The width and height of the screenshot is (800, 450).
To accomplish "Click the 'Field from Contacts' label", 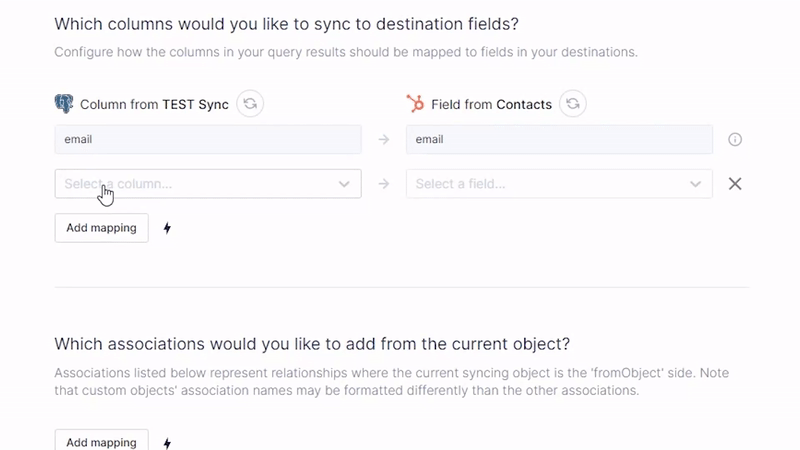I will pyautogui.click(x=491, y=104).
